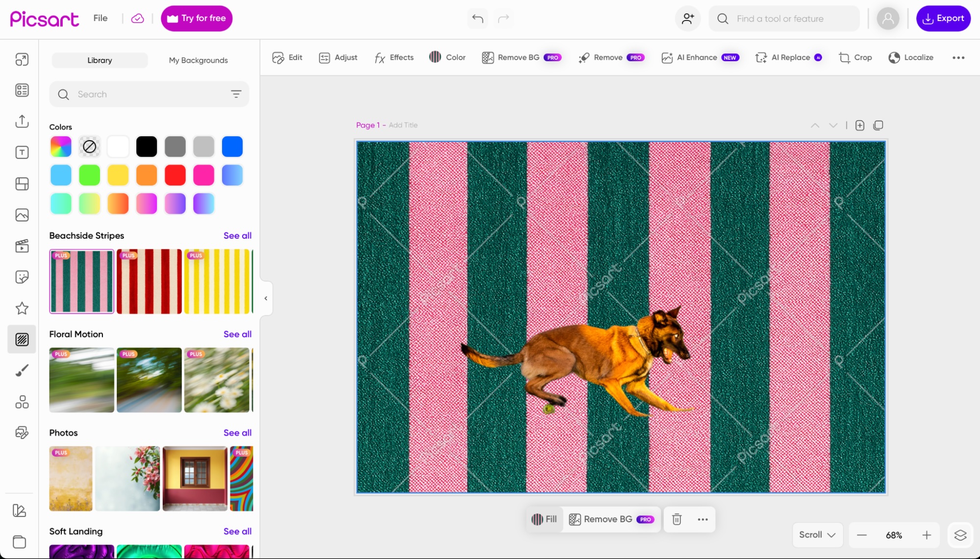Open the Videos icon in sidebar
Image resolution: width=980 pixels, height=559 pixels.
[x=22, y=246]
